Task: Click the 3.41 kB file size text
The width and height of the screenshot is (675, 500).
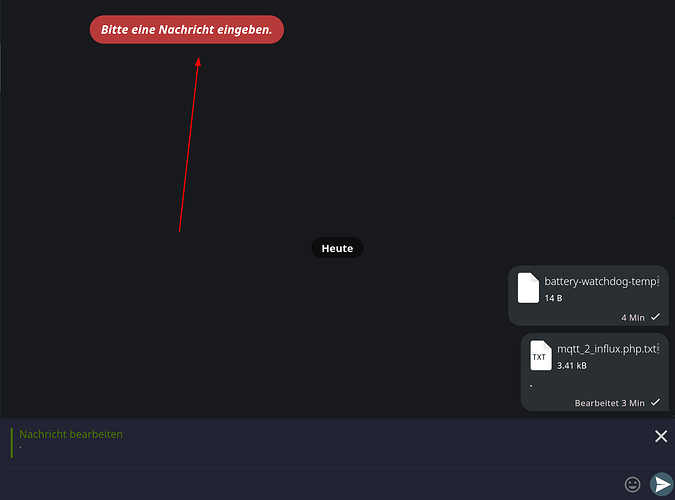Action: click(572, 366)
